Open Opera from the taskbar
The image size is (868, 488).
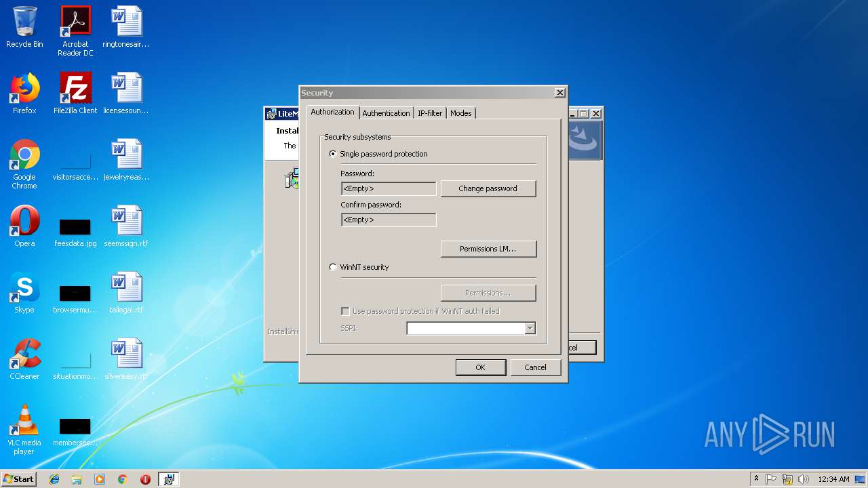point(145,479)
